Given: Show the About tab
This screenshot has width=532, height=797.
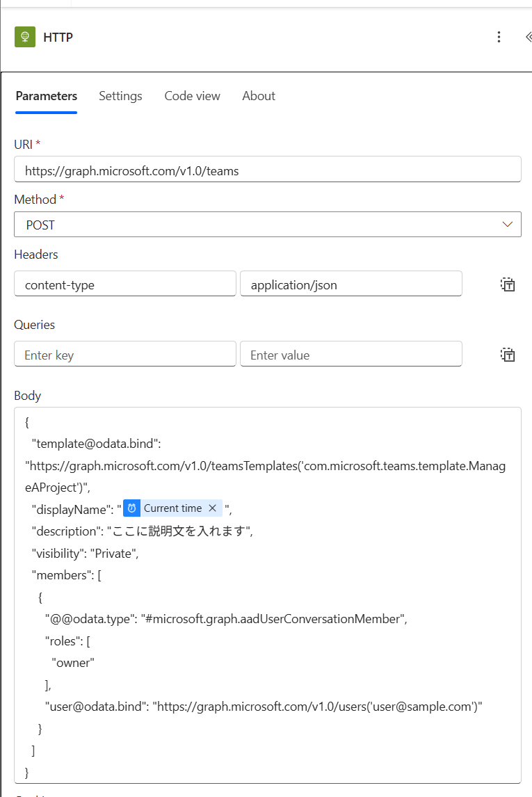Looking at the screenshot, I should [x=258, y=96].
